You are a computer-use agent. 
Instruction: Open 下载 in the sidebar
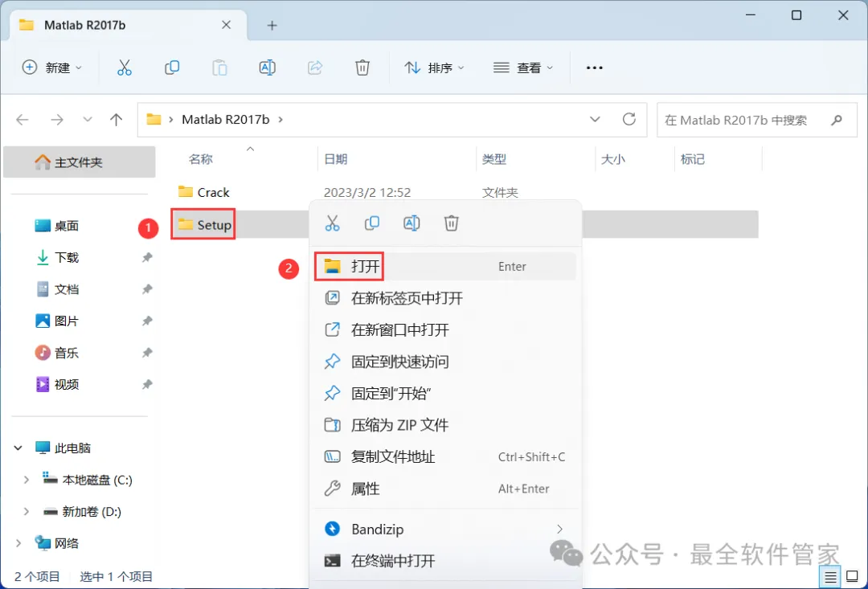(x=58, y=257)
